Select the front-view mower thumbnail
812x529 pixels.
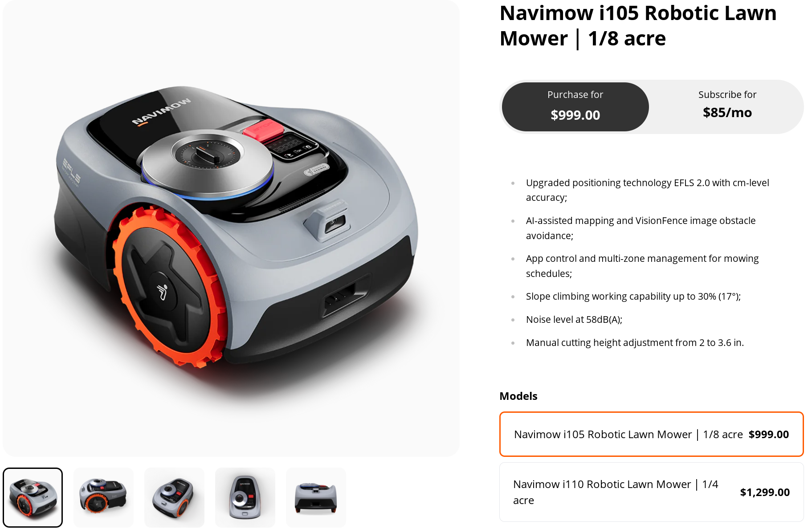click(x=316, y=497)
